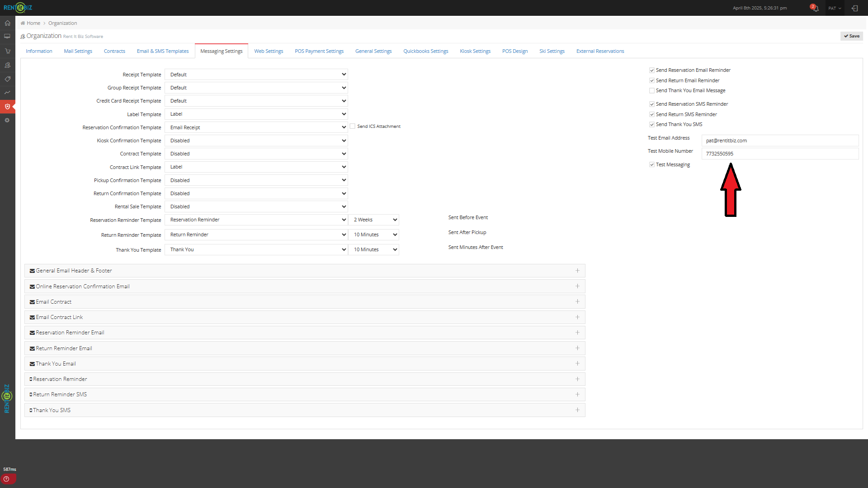The image size is (868, 488).
Task: Toggle Send ICS Attachment checkbox
Action: (x=353, y=127)
